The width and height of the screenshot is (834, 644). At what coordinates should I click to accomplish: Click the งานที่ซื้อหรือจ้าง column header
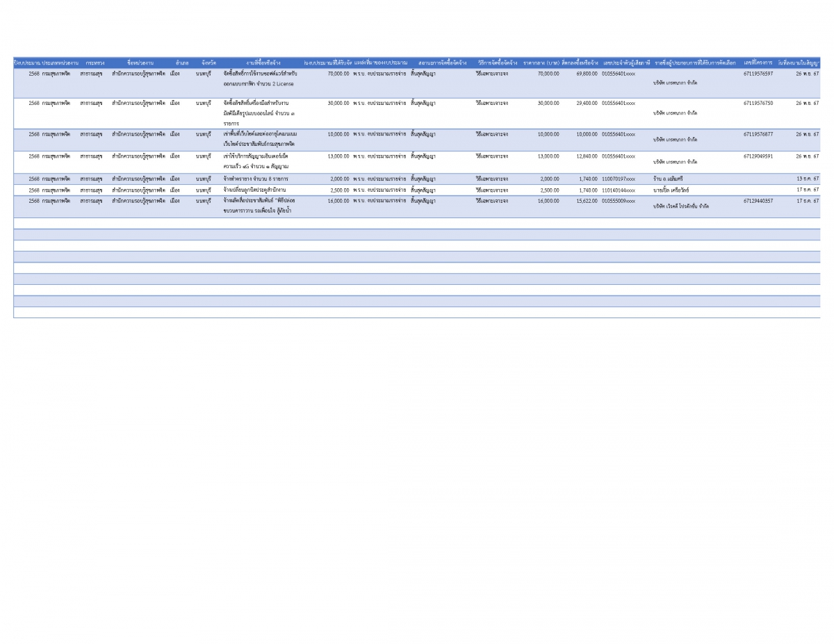(x=263, y=63)
